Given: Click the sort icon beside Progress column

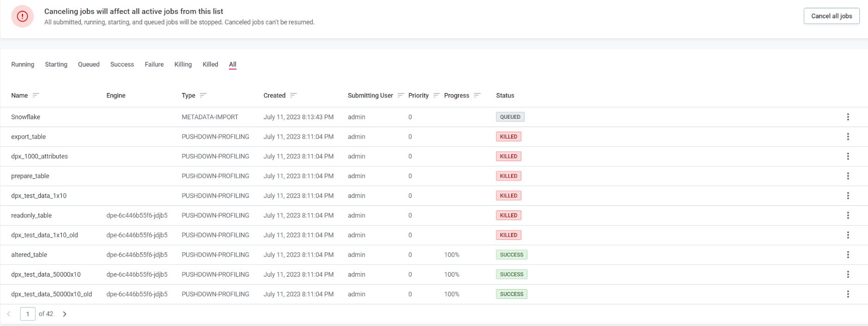Looking at the screenshot, I should [477, 95].
